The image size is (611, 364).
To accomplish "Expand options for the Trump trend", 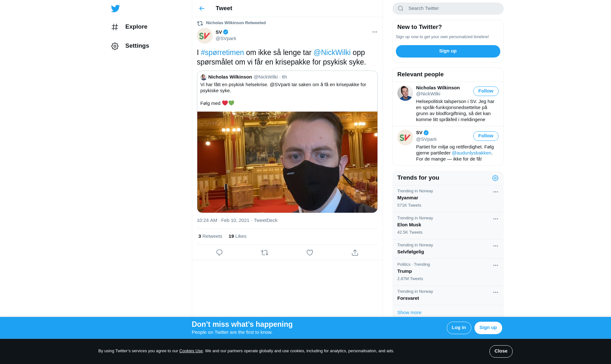I will [495, 265].
